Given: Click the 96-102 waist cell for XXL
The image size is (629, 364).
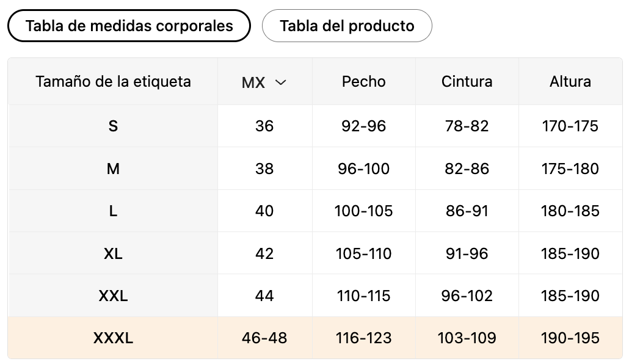Looking at the screenshot, I should [467, 296].
